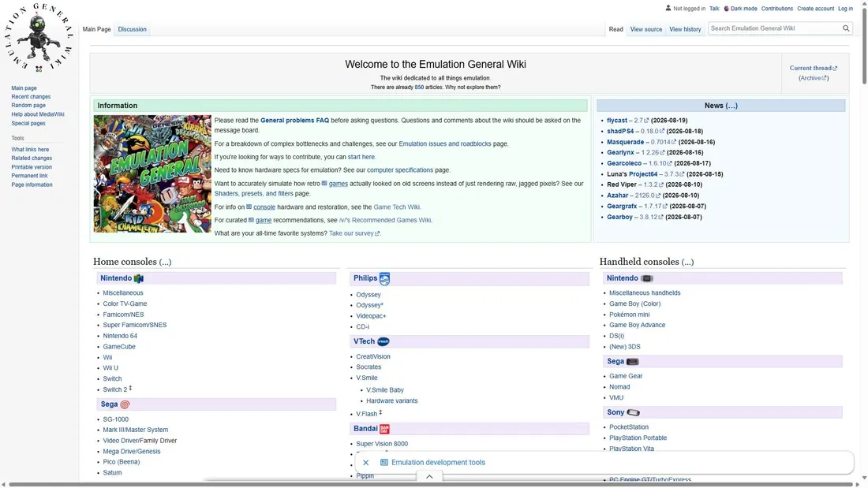This screenshot has width=868, height=488.
Task: Open Special pages in sidebar
Action: click(x=28, y=124)
